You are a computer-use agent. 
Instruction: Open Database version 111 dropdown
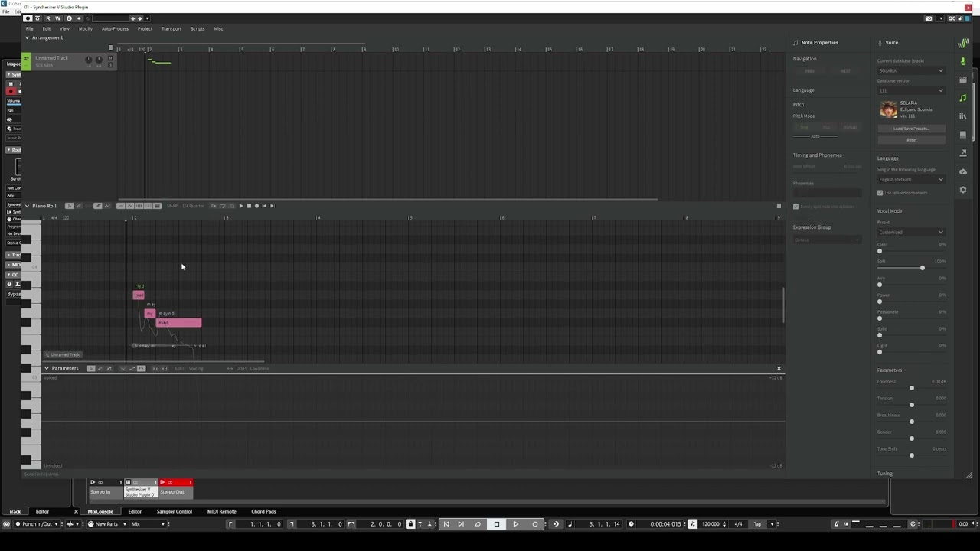coord(911,90)
